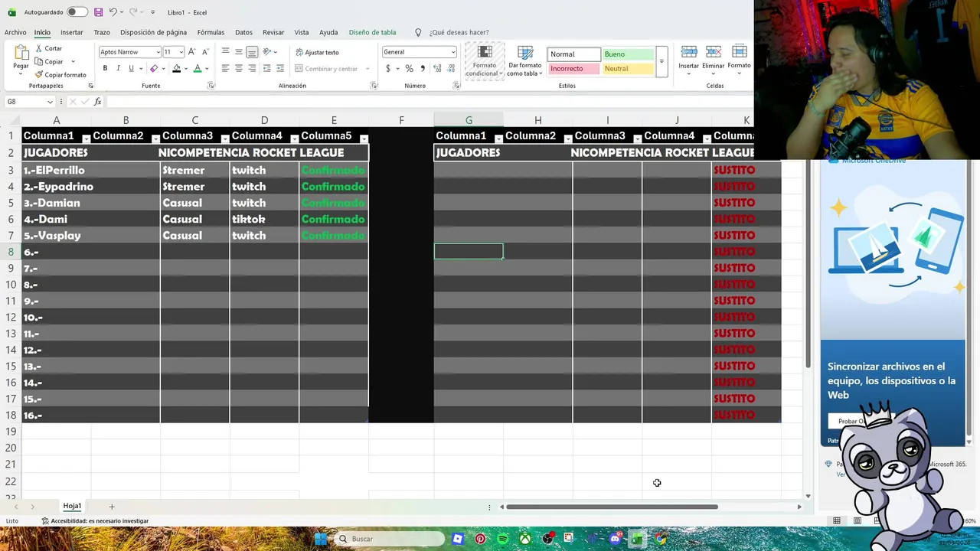Open the font size dropdown
The width and height of the screenshot is (980, 551).
click(x=181, y=52)
